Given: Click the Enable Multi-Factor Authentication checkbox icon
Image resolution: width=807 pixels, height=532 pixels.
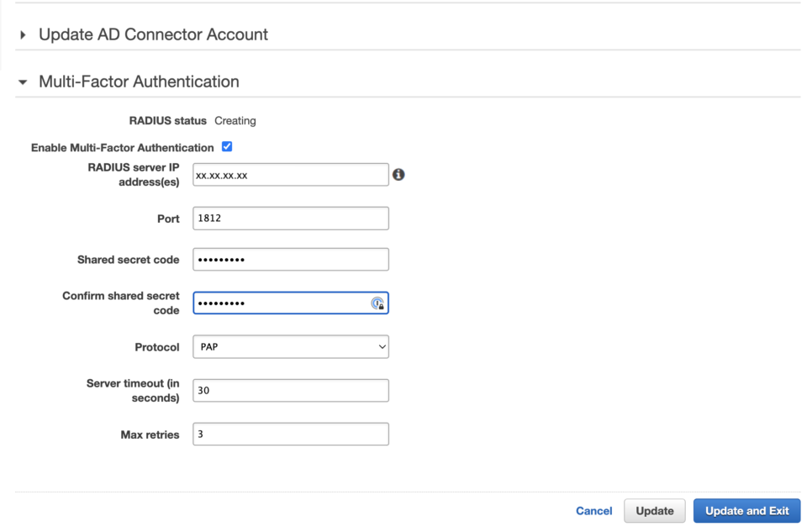Looking at the screenshot, I should coord(227,145).
